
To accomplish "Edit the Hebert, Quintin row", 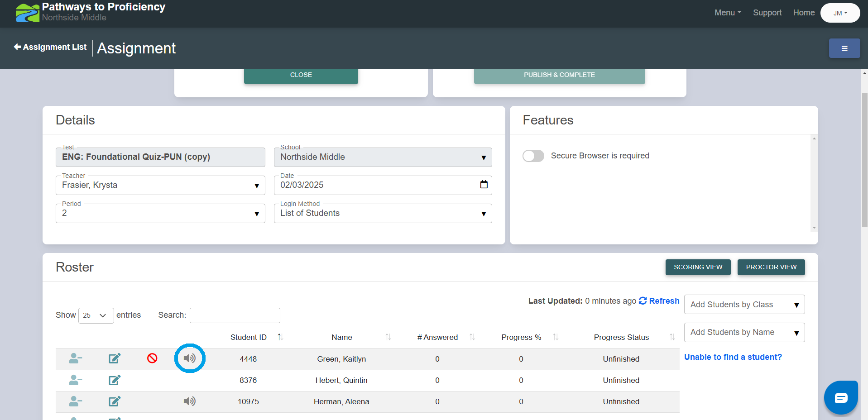I will [115, 380].
